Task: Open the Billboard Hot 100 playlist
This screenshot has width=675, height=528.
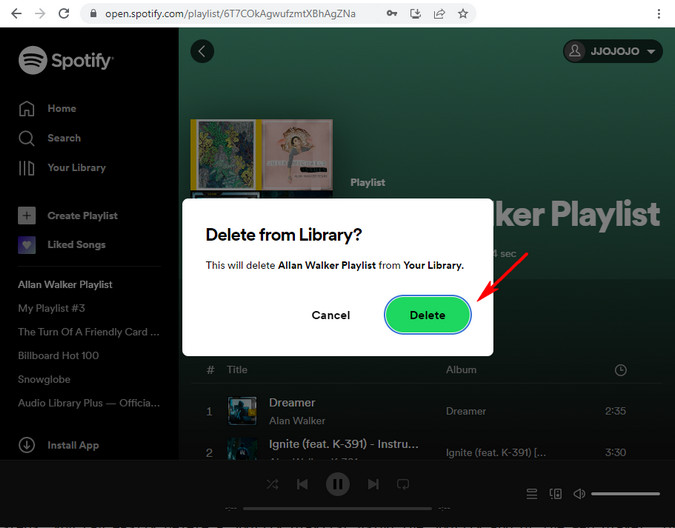Action: click(x=58, y=355)
